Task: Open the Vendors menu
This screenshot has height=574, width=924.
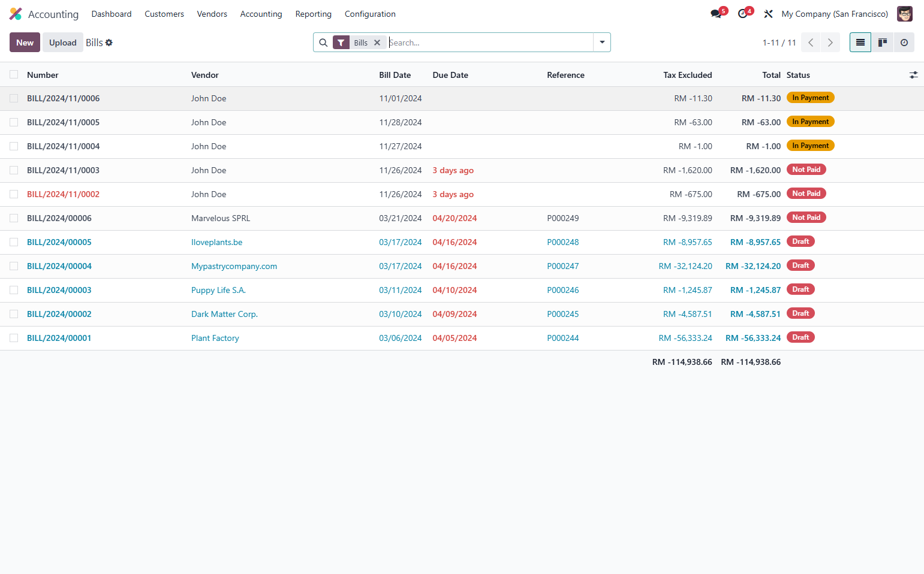Action: click(212, 14)
